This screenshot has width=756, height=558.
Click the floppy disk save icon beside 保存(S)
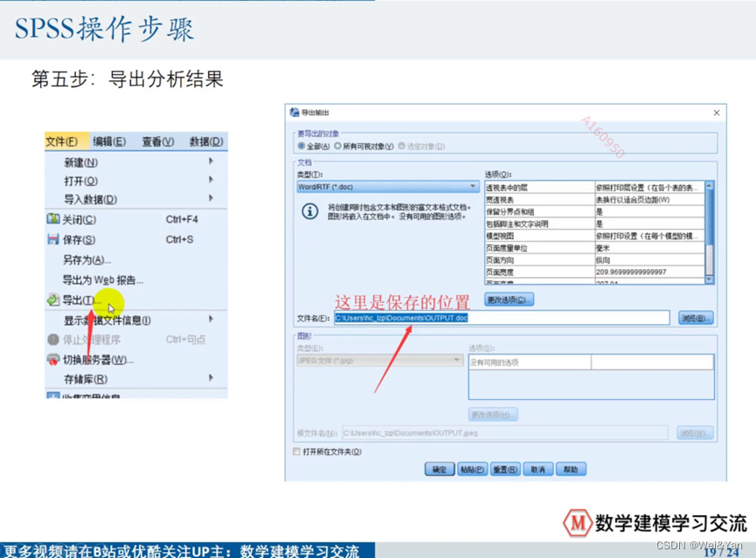click(x=53, y=239)
